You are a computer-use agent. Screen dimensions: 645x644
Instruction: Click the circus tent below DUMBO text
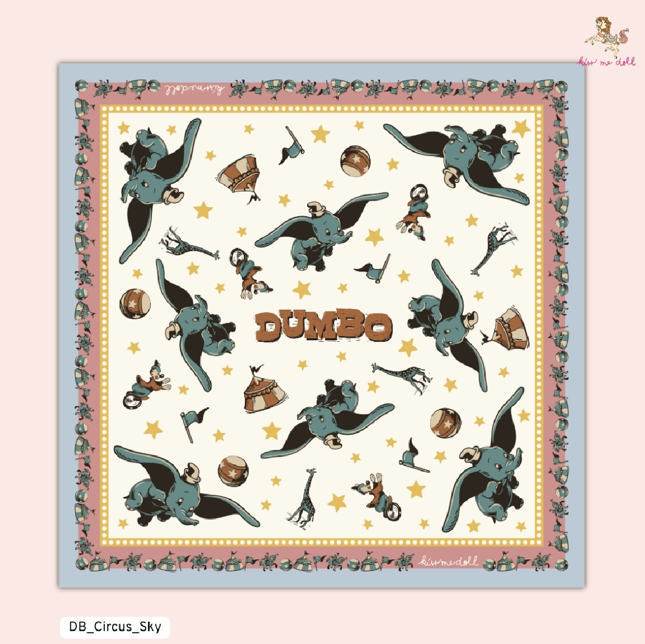[x=264, y=390]
